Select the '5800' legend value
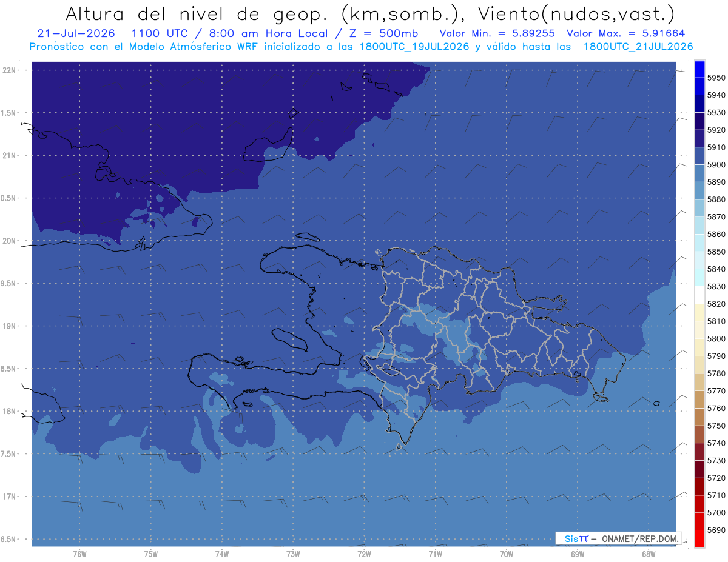This screenshot has width=728, height=562. [x=716, y=338]
